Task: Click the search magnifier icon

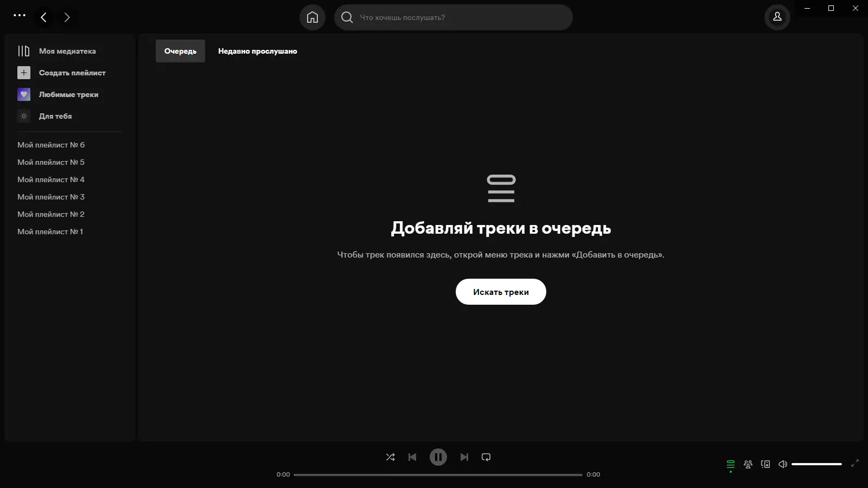Action: tap(347, 17)
